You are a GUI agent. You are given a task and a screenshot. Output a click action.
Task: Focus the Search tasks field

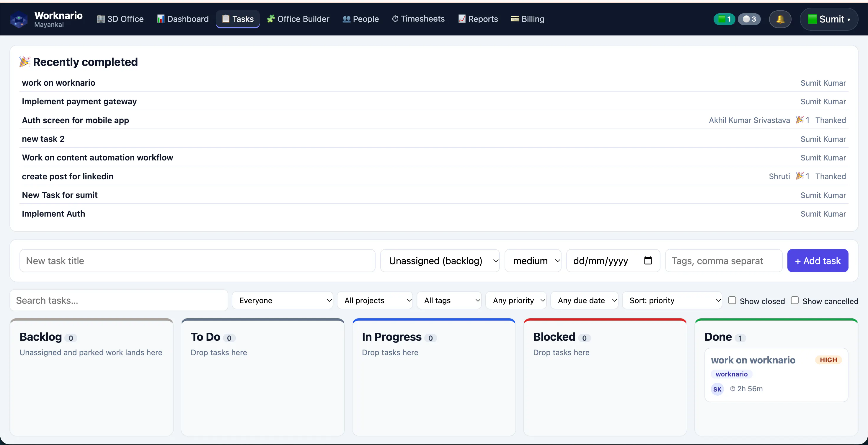[x=119, y=301]
